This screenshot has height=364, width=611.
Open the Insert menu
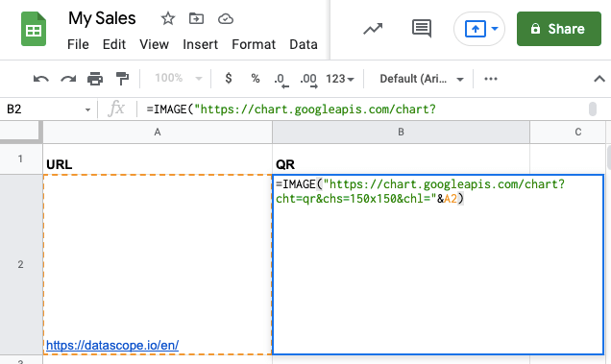200,44
